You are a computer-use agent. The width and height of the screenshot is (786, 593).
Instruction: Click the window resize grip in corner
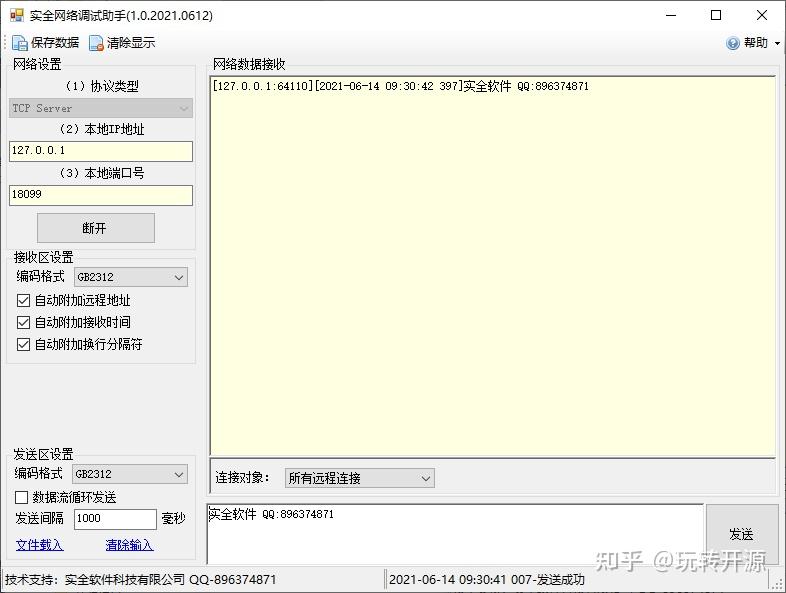[778, 584]
